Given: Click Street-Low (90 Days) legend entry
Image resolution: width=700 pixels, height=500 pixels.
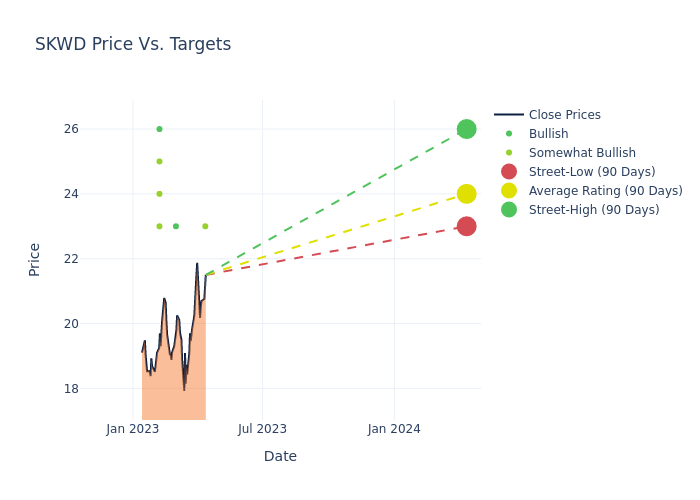Looking at the screenshot, I should (x=591, y=172).
